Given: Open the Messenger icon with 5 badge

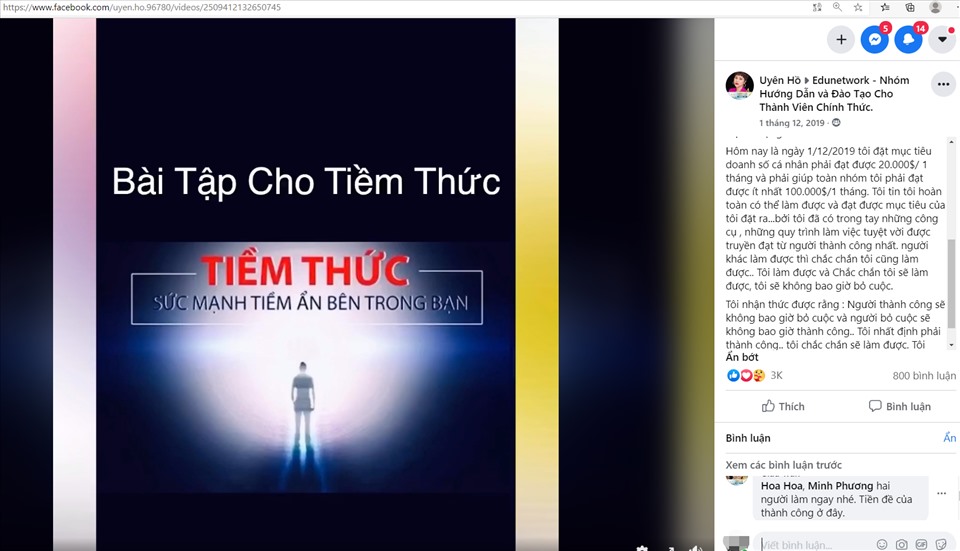Looking at the screenshot, I should pyautogui.click(x=874, y=40).
